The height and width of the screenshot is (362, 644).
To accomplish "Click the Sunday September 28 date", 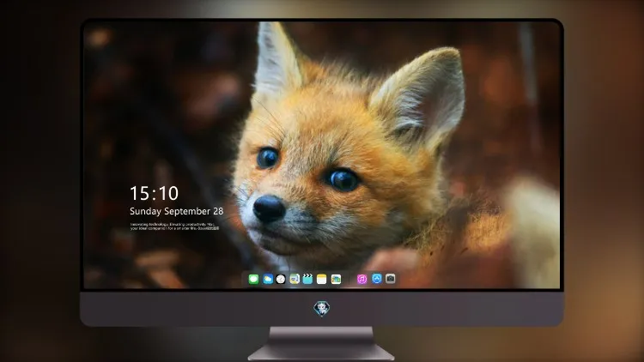I will pyautogui.click(x=177, y=211).
